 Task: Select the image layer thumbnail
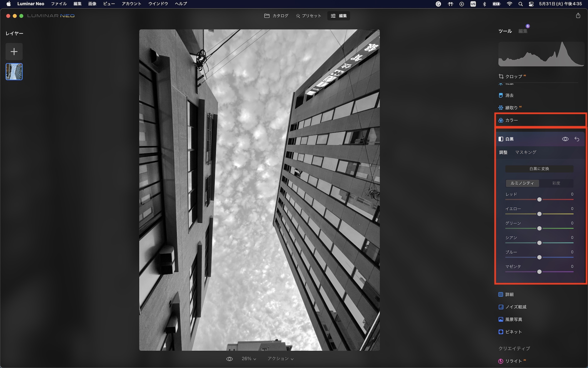tap(14, 72)
